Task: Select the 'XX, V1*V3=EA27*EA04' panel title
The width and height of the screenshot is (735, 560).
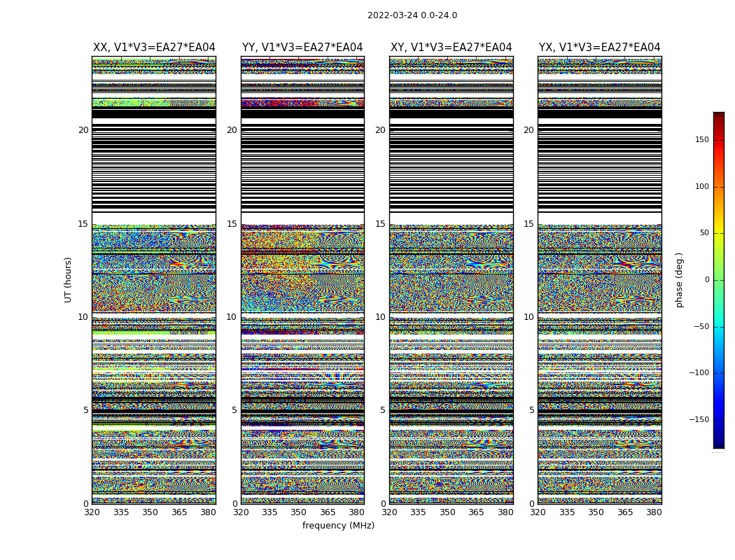Action: [154, 48]
